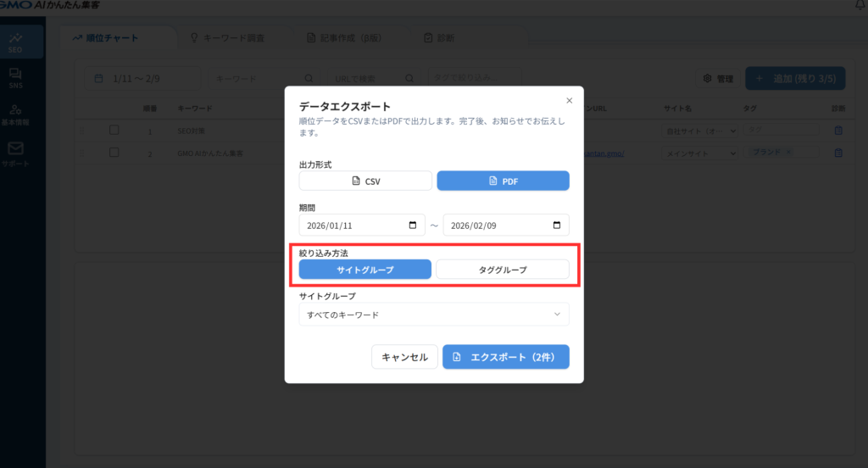This screenshot has height=468, width=868.
Task: Open the end date calendar picker icon
Action: [557, 225]
